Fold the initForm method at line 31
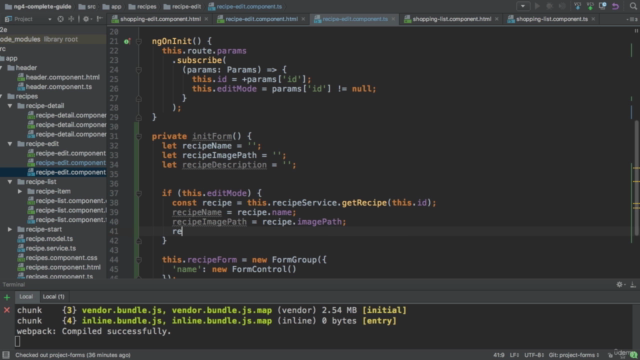 coord(139,136)
